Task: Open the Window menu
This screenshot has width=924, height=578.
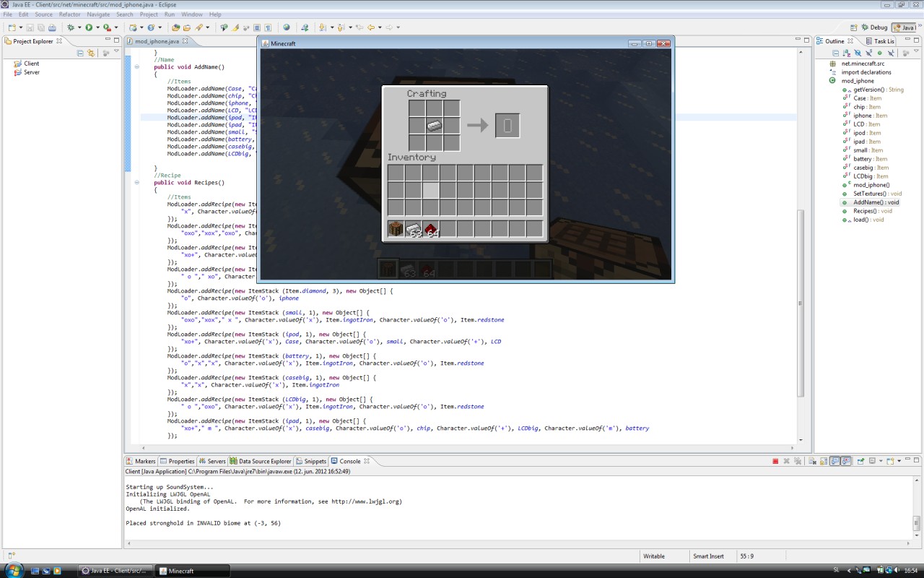Action: tap(192, 14)
